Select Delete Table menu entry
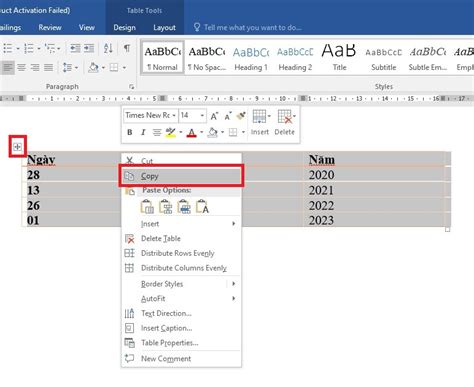This screenshot has width=474, height=387. click(181, 238)
